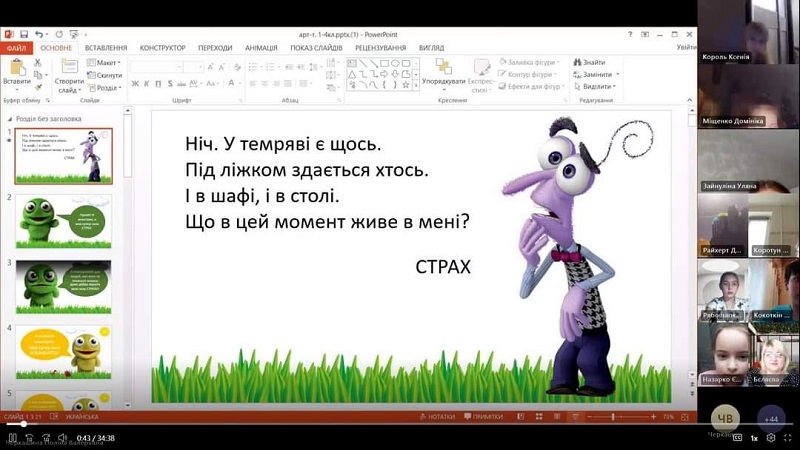
Task: Click the decrease font size icon
Action: click(x=222, y=67)
